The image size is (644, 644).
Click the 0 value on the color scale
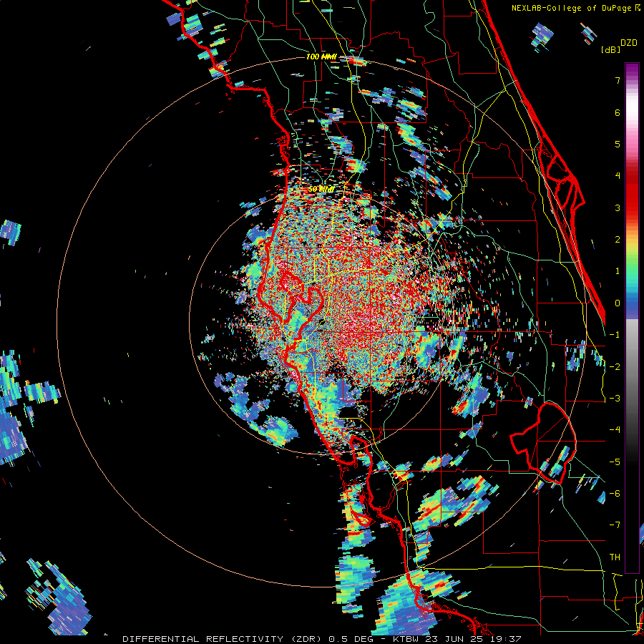click(618, 303)
